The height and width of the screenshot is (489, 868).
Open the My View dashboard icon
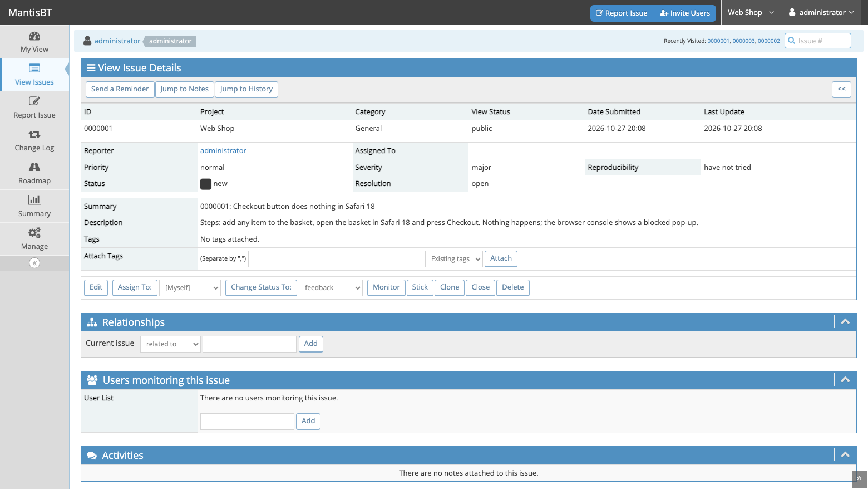tap(34, 36)
